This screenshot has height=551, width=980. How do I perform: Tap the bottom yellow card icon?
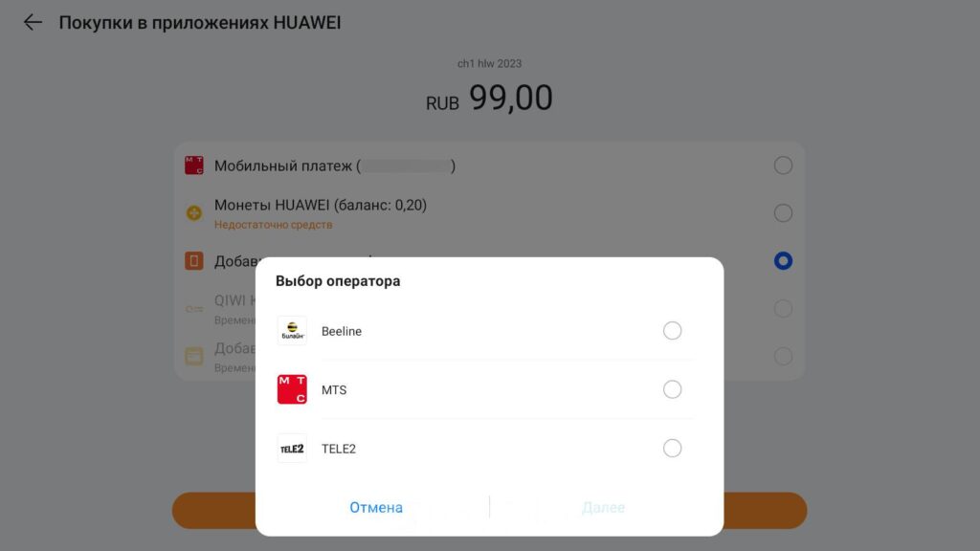[193, 356]
